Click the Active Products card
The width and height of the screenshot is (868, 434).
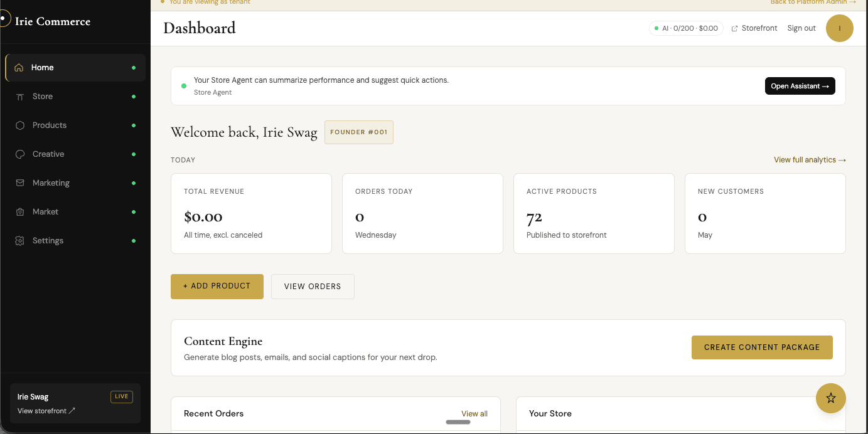[x=594, y=214]
